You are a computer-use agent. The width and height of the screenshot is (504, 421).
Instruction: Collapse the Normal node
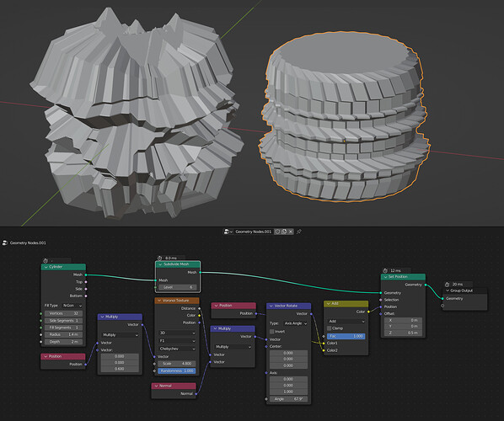[x=156, y=386]
